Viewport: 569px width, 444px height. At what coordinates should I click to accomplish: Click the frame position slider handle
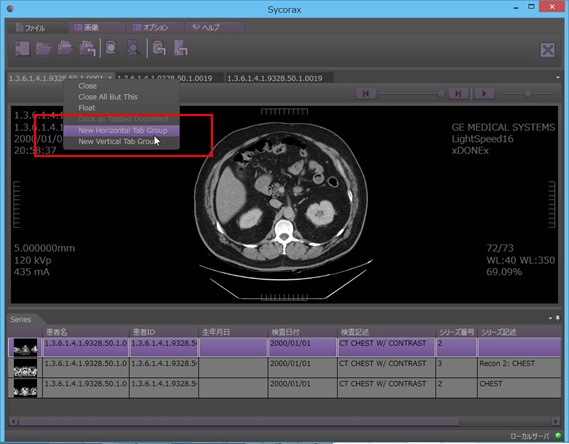[441, 94]
